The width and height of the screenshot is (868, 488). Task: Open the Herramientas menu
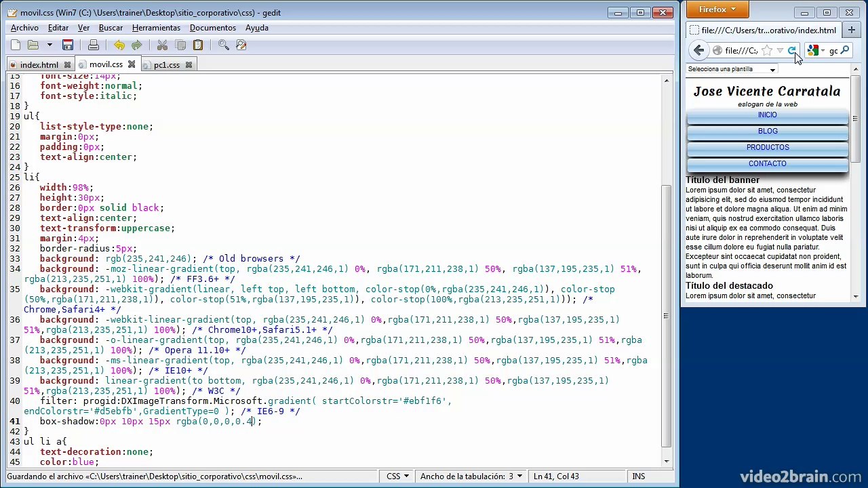(x=156, y=28)
